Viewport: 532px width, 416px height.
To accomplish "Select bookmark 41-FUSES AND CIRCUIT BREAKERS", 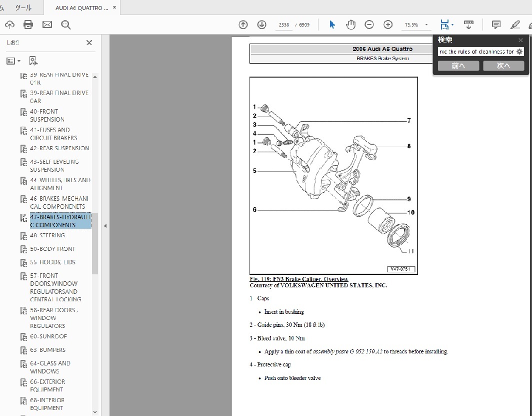I will click(53, 134).
